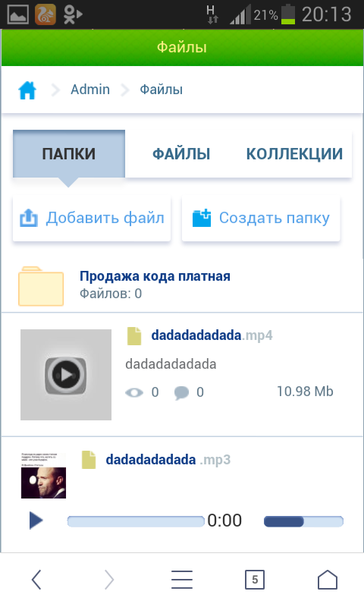
Task: Adjust the audio volume slider
Action: pos(303,521)
